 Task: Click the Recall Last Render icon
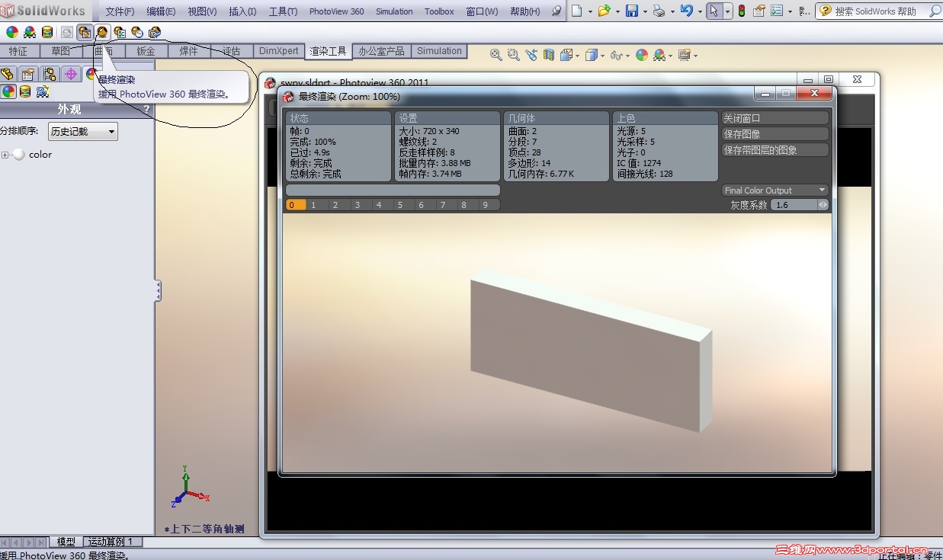tap(155, 32)
